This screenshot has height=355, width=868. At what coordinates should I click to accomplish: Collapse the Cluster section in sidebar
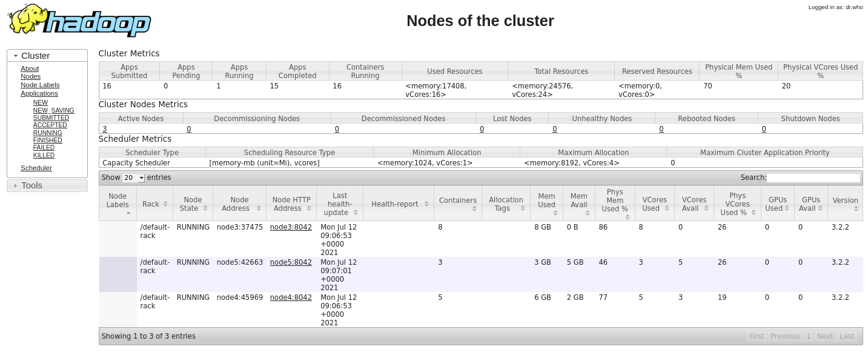pos(47,56)
